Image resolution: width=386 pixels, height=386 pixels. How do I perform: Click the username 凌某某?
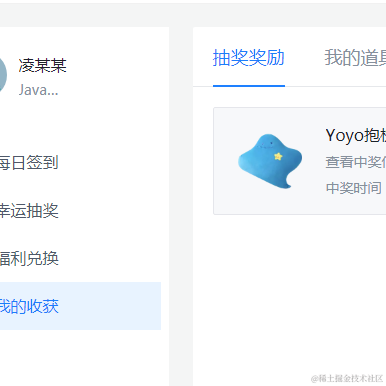[43, 65]
